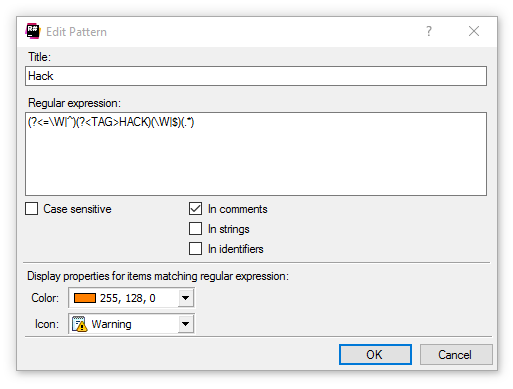Screen dimensions: 513x389
Task: Click the orange color swatch
Action: pyautogui.click(x=85, y=298)
